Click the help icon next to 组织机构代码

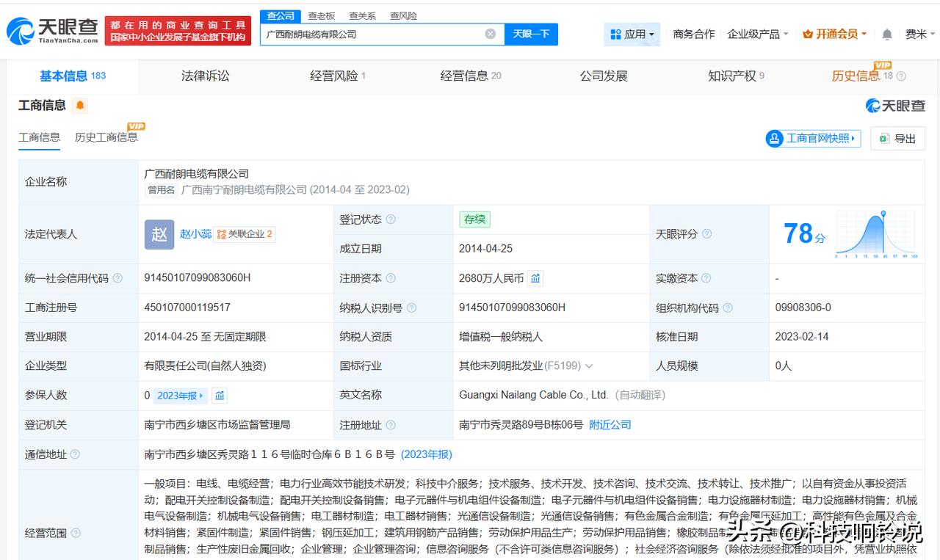click(x=727, y=308)
